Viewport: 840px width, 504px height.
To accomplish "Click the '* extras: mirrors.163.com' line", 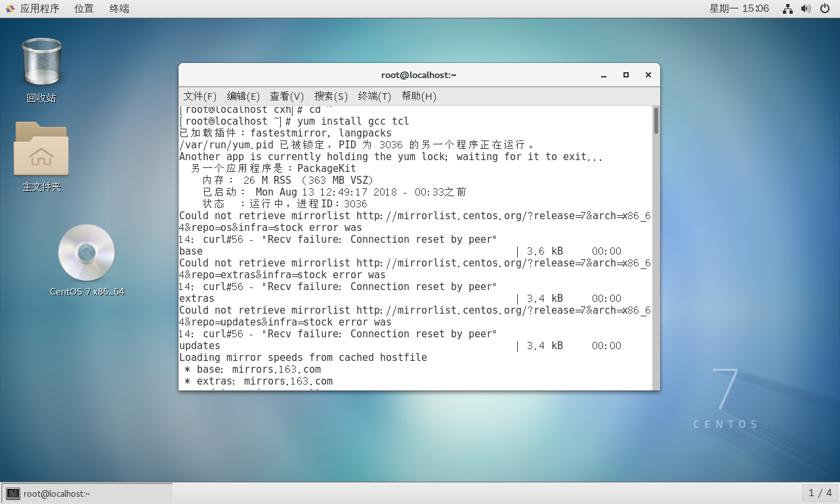I will [259, 381].
